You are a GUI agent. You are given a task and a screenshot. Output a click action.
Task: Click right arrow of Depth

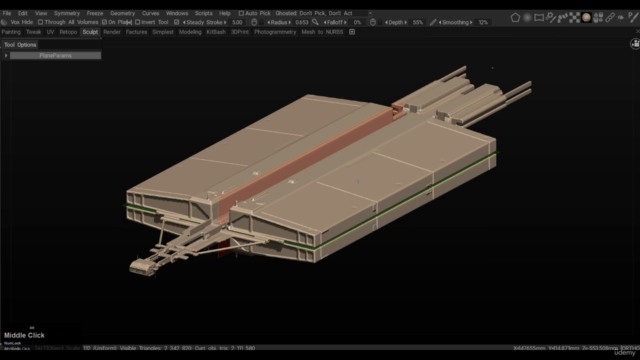pyautogui.click(x=405, y=22)
